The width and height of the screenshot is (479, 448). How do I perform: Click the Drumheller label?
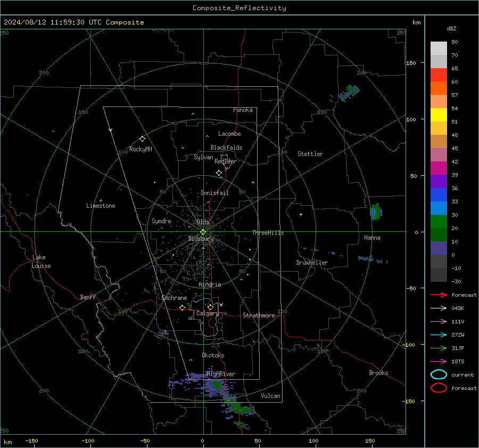click(x=312, y=263)
